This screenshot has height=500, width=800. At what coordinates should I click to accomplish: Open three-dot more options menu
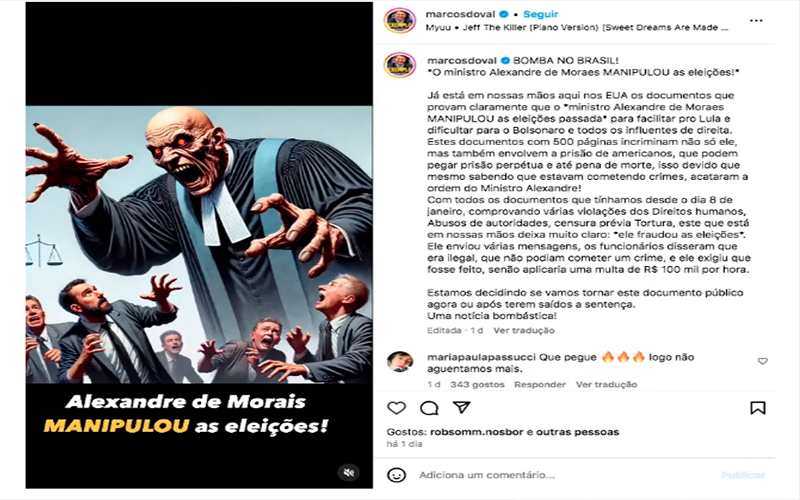pyautogui.click(x=756, y=20)
